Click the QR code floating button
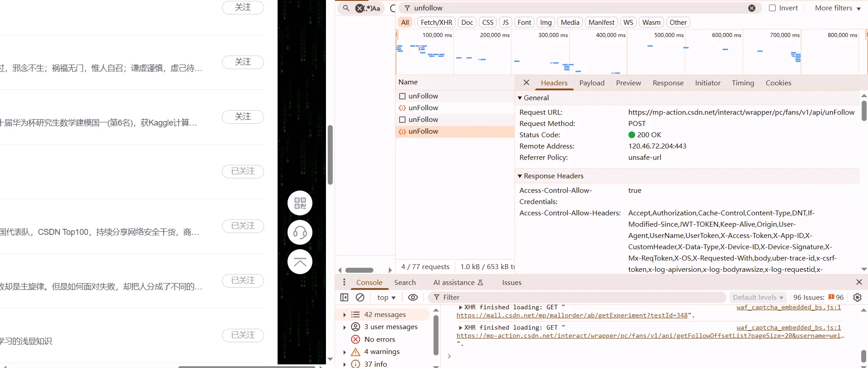 pyautogui.click(x=300, y=203)
